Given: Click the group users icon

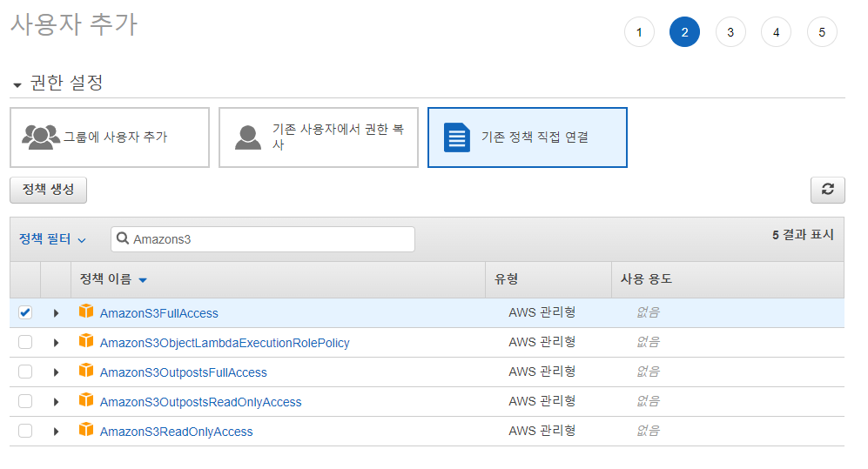Looking at the screenshot, I should tap(41, 137).
